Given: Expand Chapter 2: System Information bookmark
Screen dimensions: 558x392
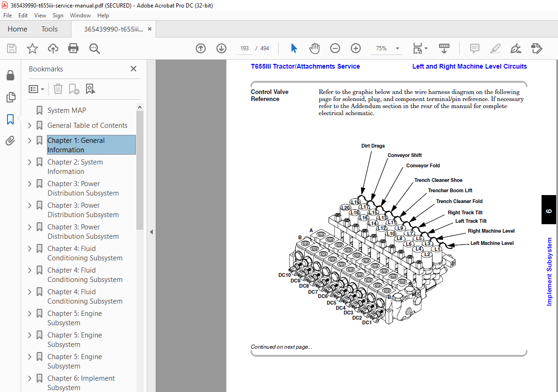Looking at the screenshot, I should point(30,162).
